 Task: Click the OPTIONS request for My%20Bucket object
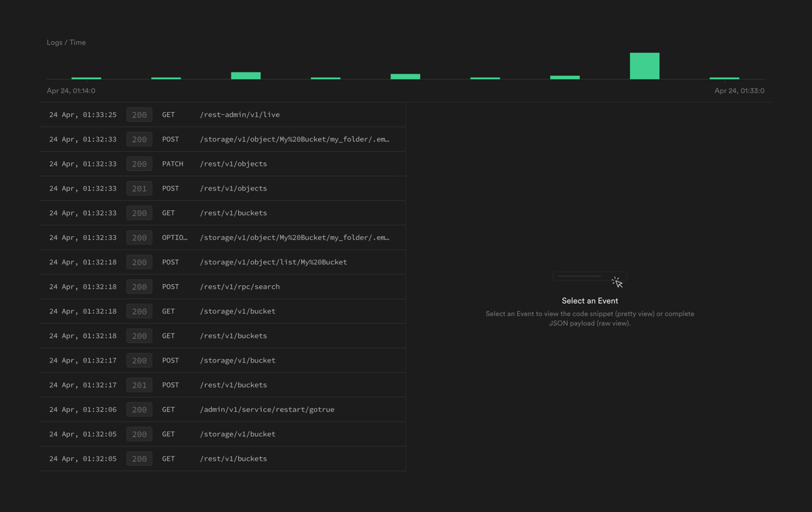[x=223, y=237]
